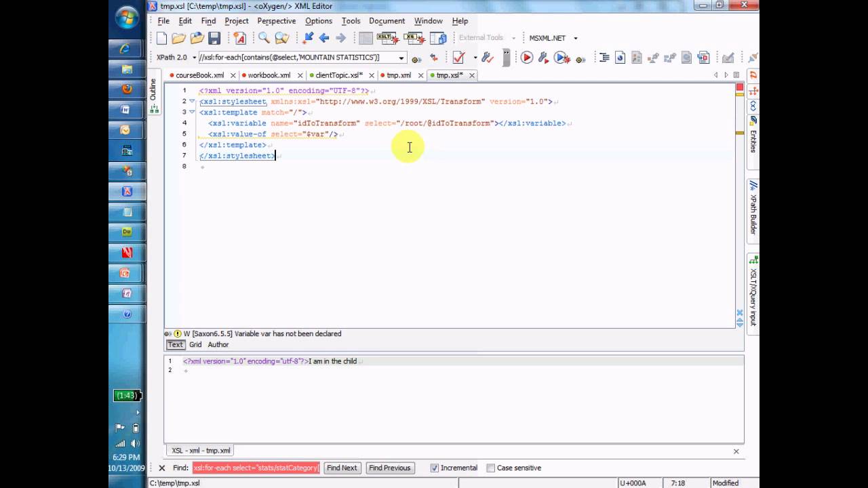Viewport: 868px width, 488px height.
Task: Launch Internet Explorer from the taskbar
Action: 125,49
